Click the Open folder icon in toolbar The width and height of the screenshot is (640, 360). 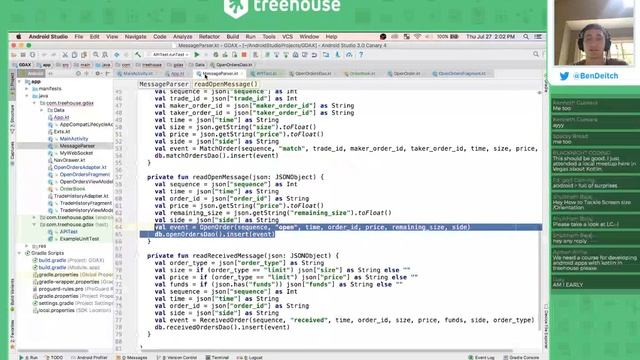14,55
